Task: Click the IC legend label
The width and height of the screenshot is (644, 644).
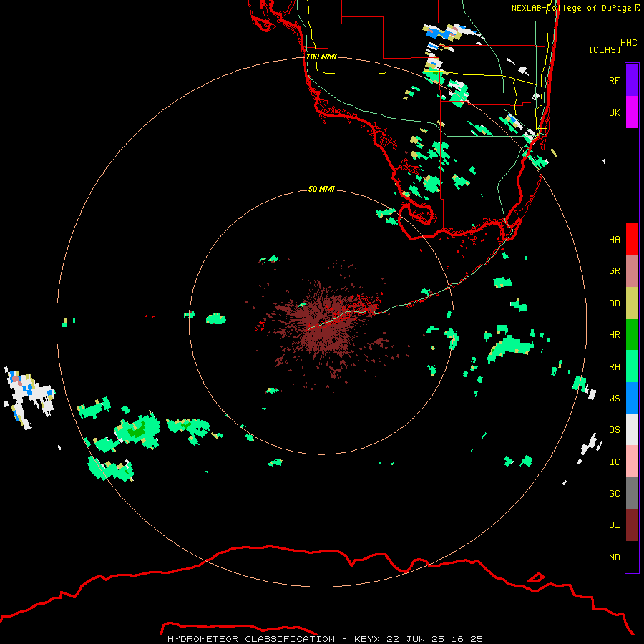Action: (x=614, y=462)
